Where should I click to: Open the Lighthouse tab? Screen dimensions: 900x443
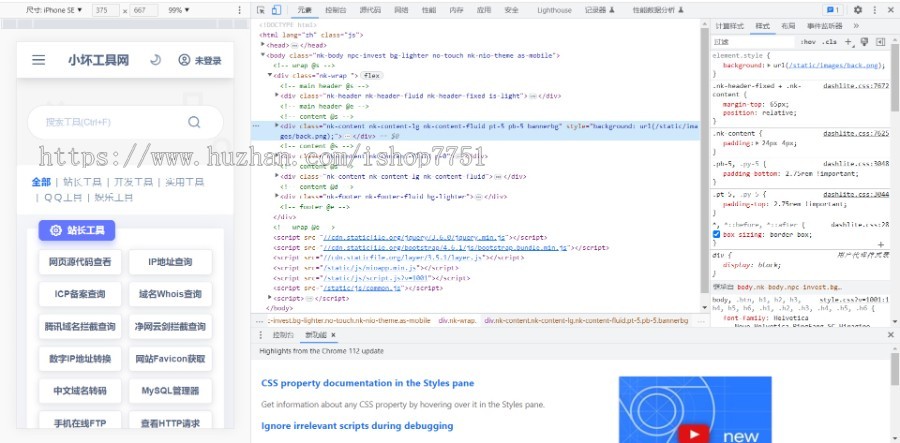tap(554, 10)
